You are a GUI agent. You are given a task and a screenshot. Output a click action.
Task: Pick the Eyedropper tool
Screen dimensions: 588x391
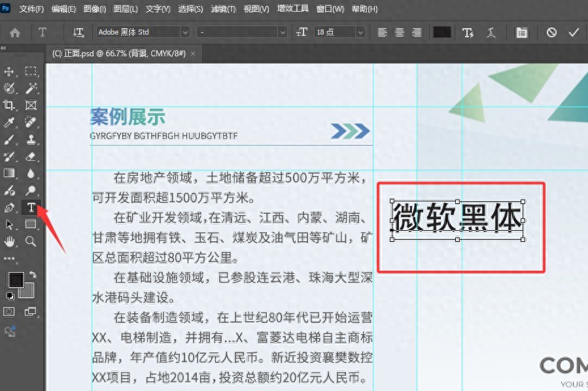(9, 122)
